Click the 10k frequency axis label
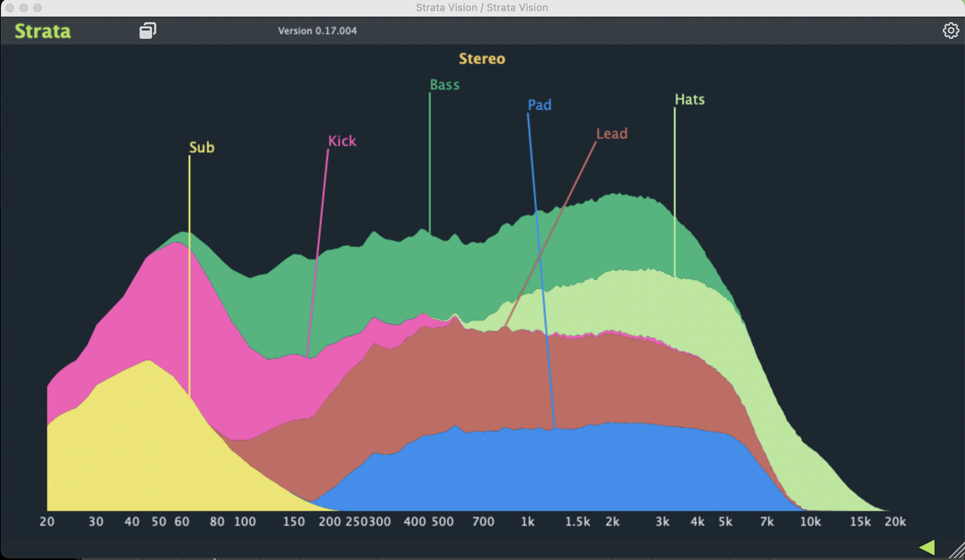 coord(810,522)
